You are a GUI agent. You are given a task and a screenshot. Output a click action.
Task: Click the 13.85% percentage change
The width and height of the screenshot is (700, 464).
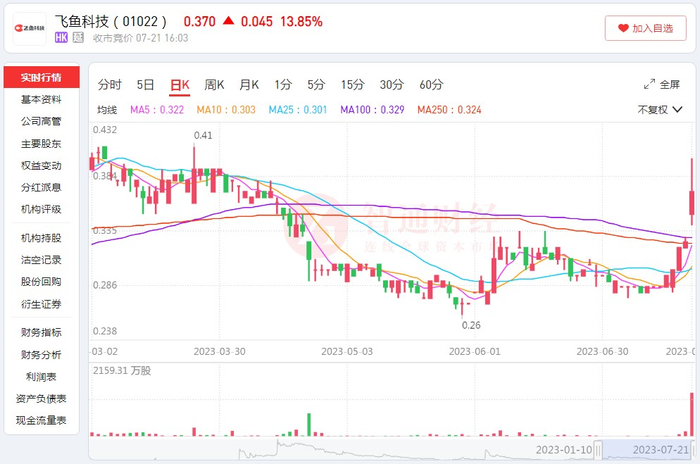pos(301,21)
